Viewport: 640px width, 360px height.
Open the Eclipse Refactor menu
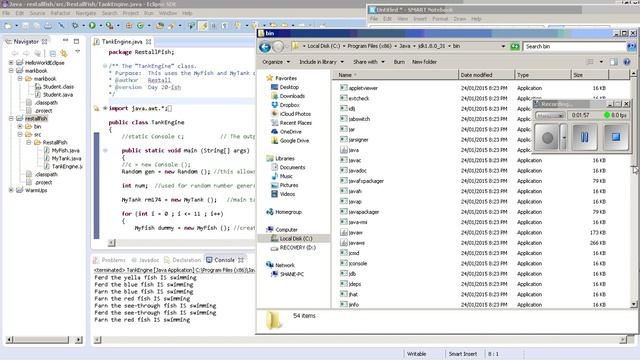click(x=60, y=13)
